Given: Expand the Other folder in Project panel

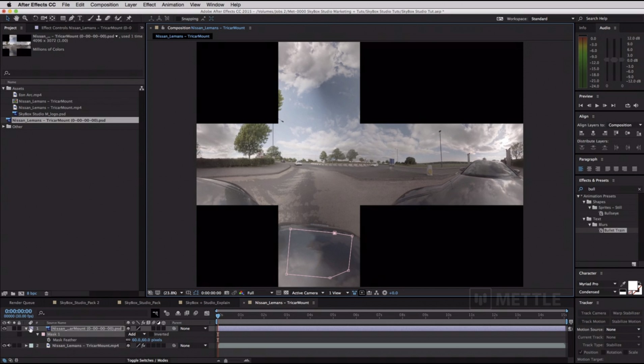Looking at the screenshot, I should coord(4,126).
